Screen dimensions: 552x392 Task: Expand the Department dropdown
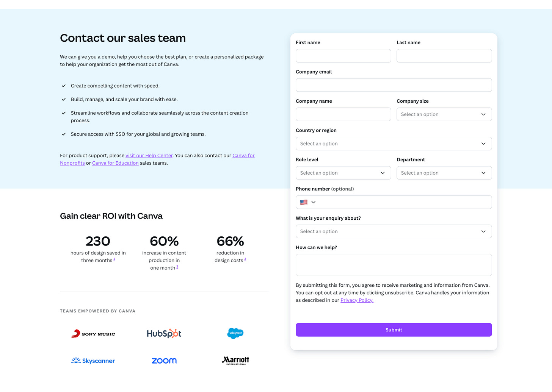coord(444,173)
